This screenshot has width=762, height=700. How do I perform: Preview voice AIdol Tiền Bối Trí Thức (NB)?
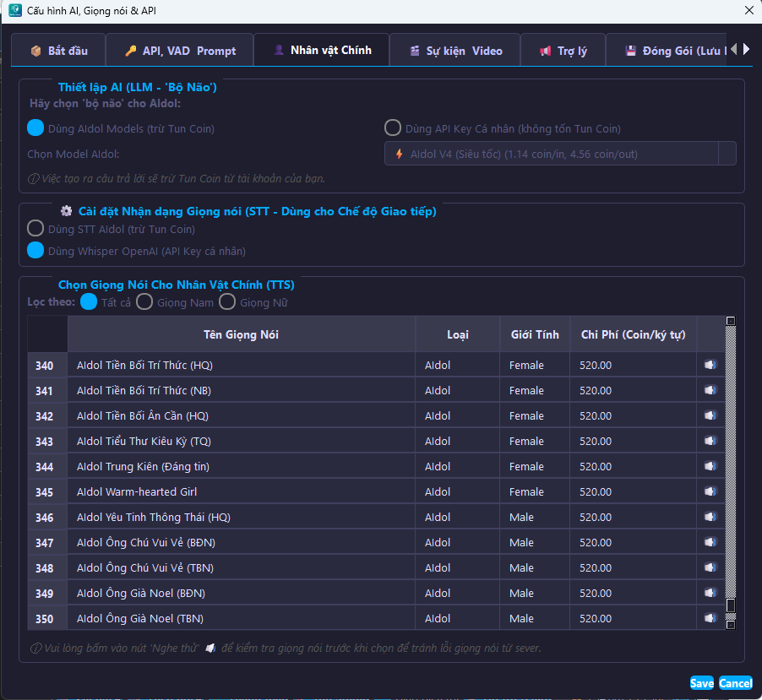coord(710,390)
